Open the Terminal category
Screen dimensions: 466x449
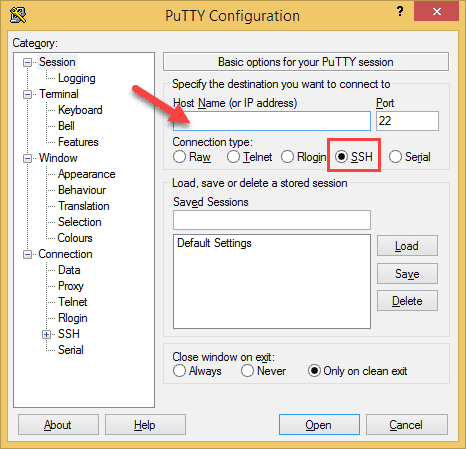click(x=59, y=94)
